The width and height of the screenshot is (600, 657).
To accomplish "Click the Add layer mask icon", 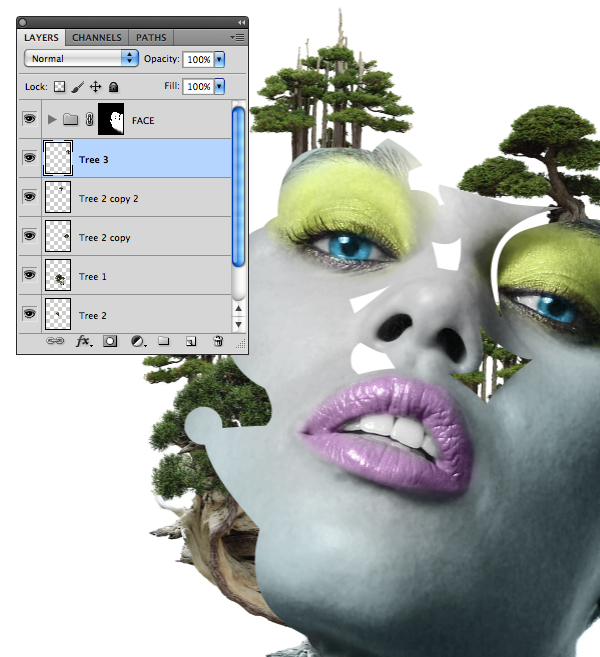I will point(110,341).
